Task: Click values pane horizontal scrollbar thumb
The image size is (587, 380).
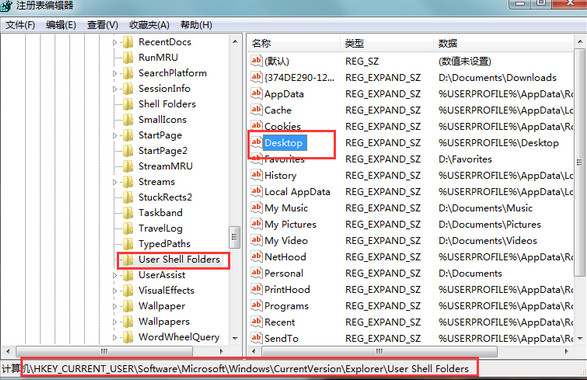Action: tap(379, 351)
